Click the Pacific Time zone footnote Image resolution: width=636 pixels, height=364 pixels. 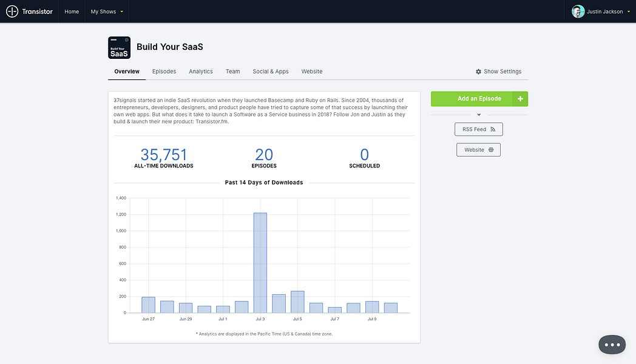click(264, 334)
